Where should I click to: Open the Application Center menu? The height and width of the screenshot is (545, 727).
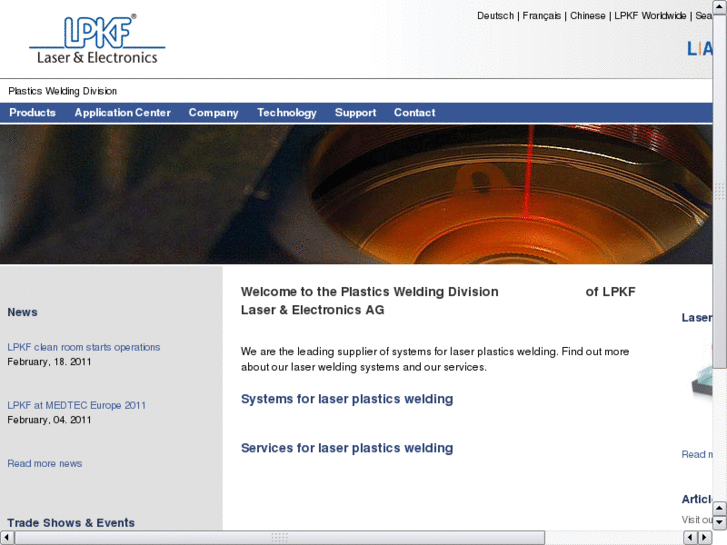point(122,113)
